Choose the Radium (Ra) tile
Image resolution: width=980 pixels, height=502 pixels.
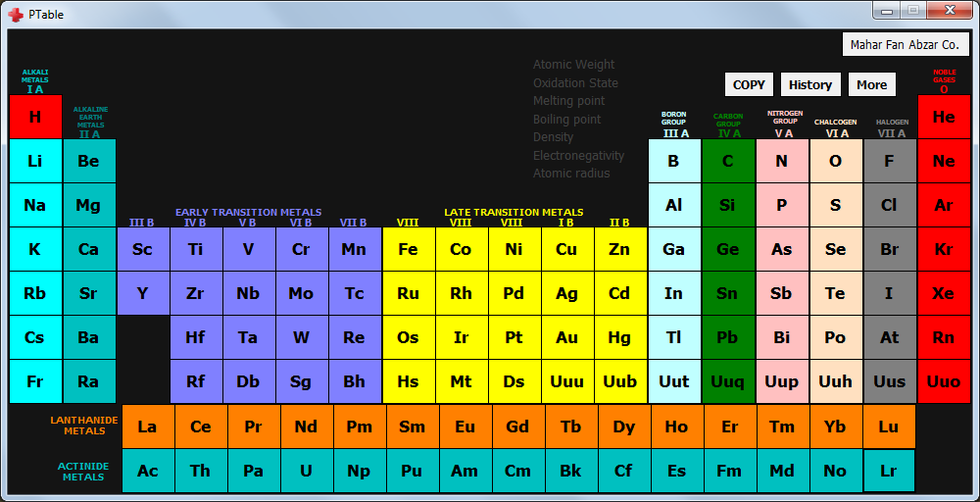(89, 381)
